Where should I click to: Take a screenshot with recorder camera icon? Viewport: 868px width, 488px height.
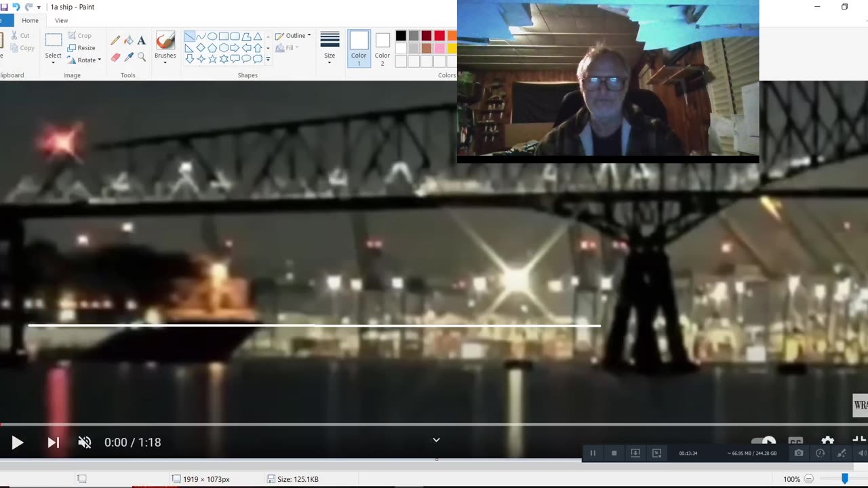pyautogui.click(x=799, y=453)
